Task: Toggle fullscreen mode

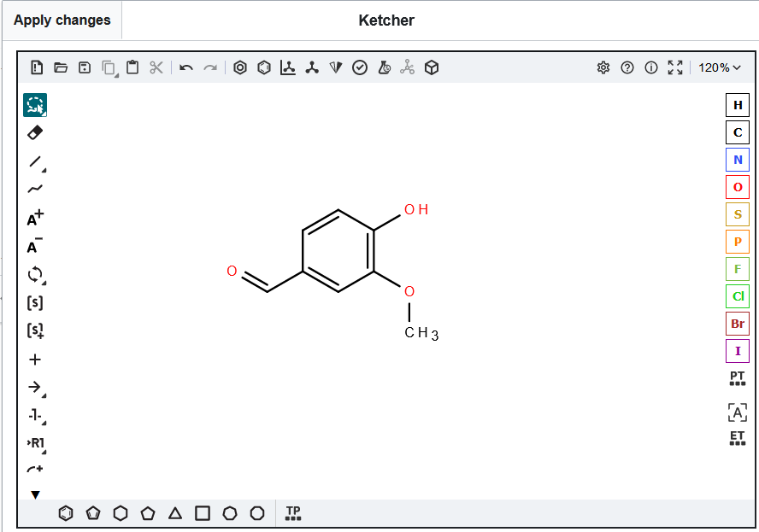Action: (675, 67)
